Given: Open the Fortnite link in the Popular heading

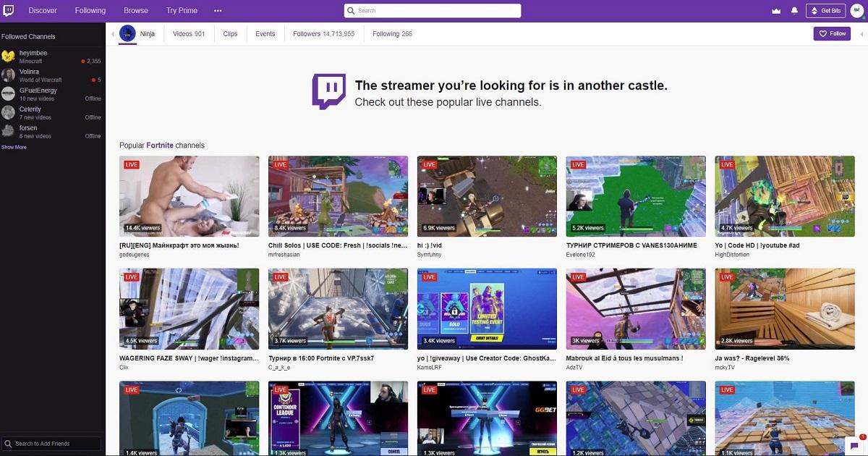Looking at the screenshot, I should (x=160, y=145).
